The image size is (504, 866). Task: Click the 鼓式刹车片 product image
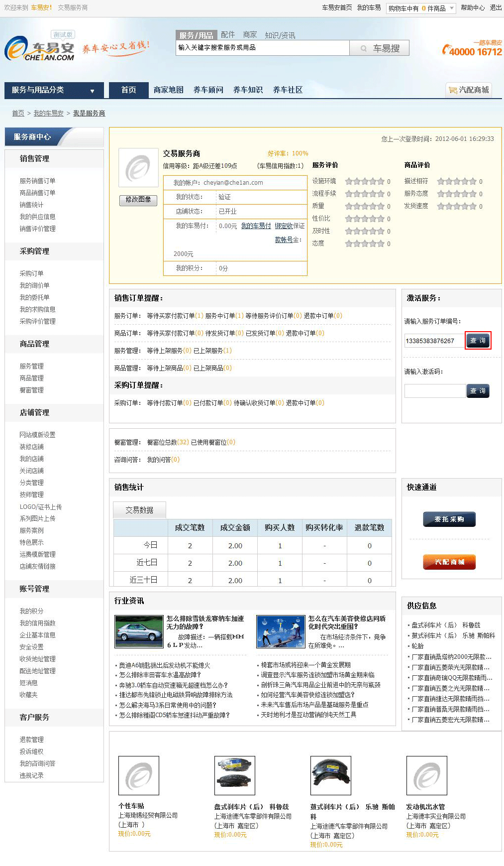(x=331, y=775)
